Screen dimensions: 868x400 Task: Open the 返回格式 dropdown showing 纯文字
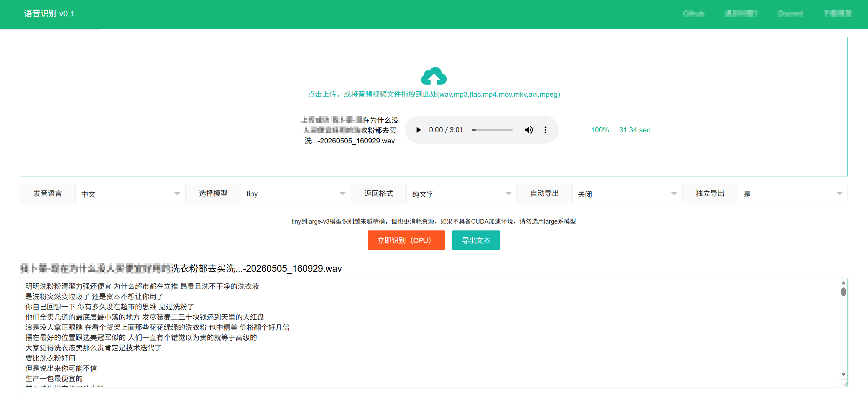coord(461,194)
